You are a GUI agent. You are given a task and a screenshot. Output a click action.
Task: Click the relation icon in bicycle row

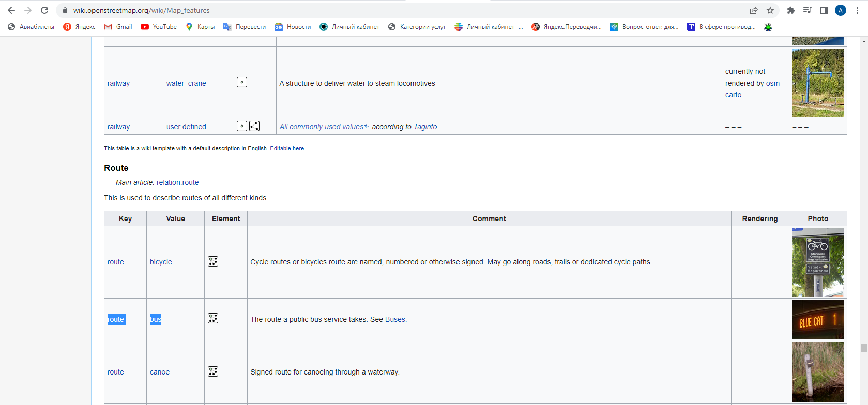pos(213,262)
